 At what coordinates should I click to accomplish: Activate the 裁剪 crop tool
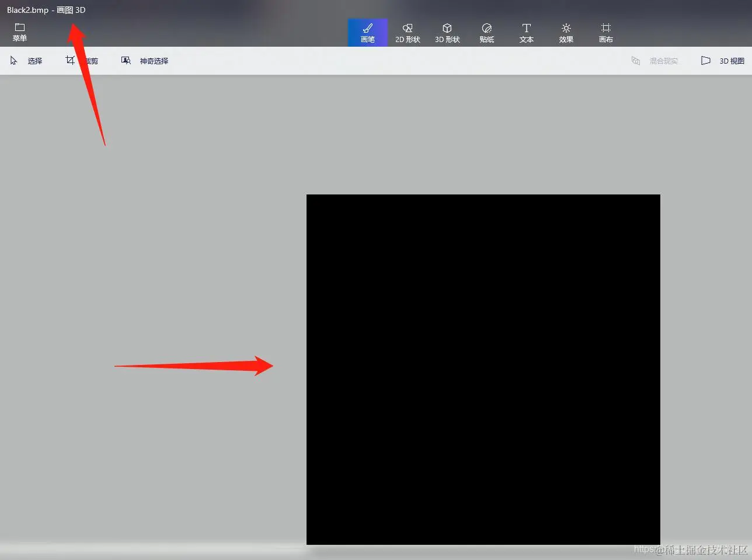pyautogui.click(x=82, y=61)
